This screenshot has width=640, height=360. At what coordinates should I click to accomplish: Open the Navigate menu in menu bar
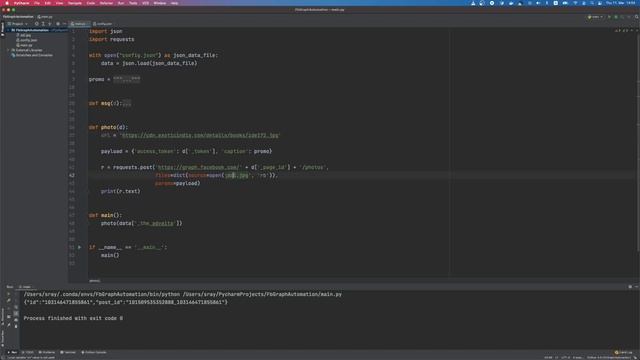click(x=75, y=3)
